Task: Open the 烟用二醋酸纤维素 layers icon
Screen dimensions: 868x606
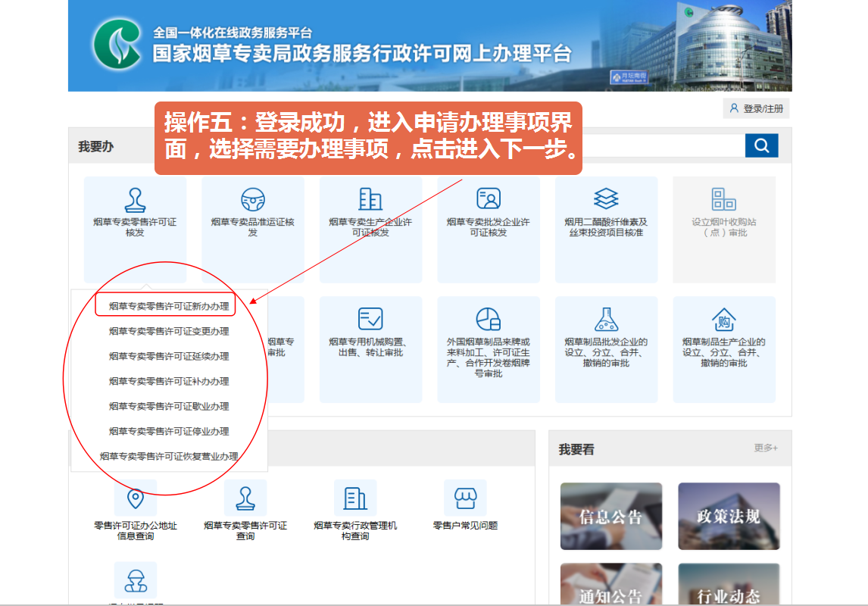Action: 606,199
